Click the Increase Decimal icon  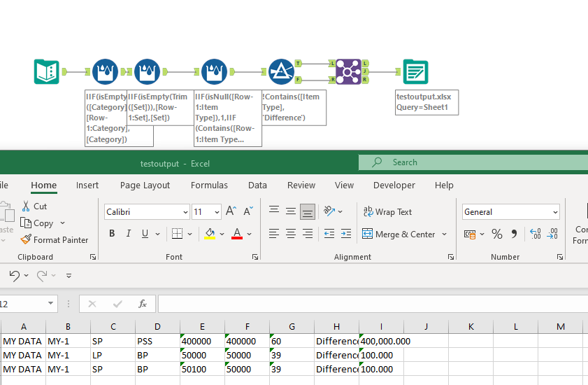(x=535, y=234)
